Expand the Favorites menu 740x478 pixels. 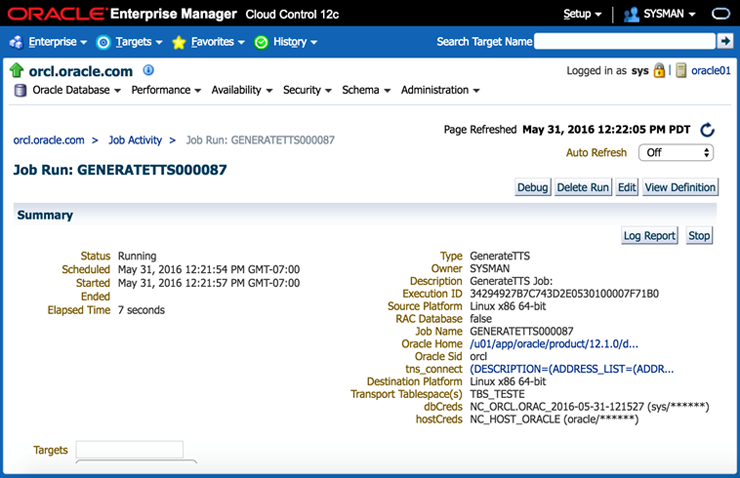pyautogui.click(x=218, y=42)
